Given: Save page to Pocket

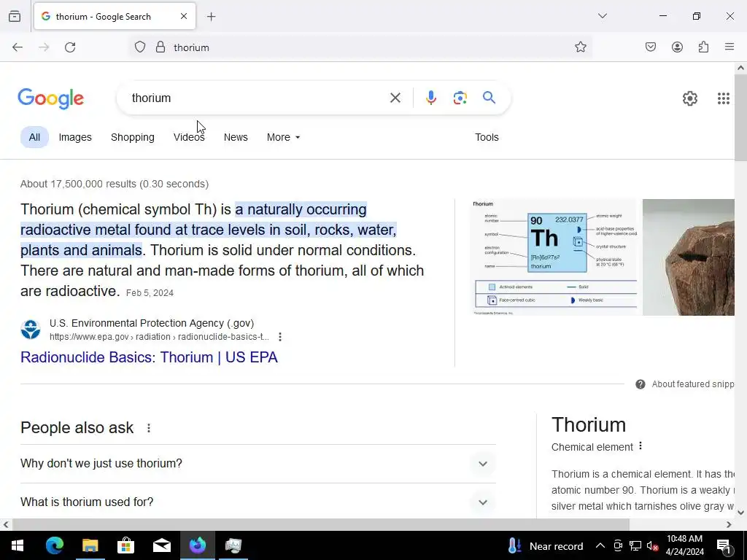Looking at the screenshot, I should tap(651, 47).
